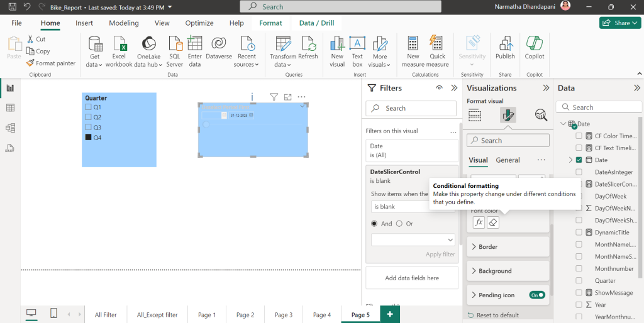This screenshot has height=323, width=644.
Task: Switch to Model view in left sidebar
Action: (10, 128)
